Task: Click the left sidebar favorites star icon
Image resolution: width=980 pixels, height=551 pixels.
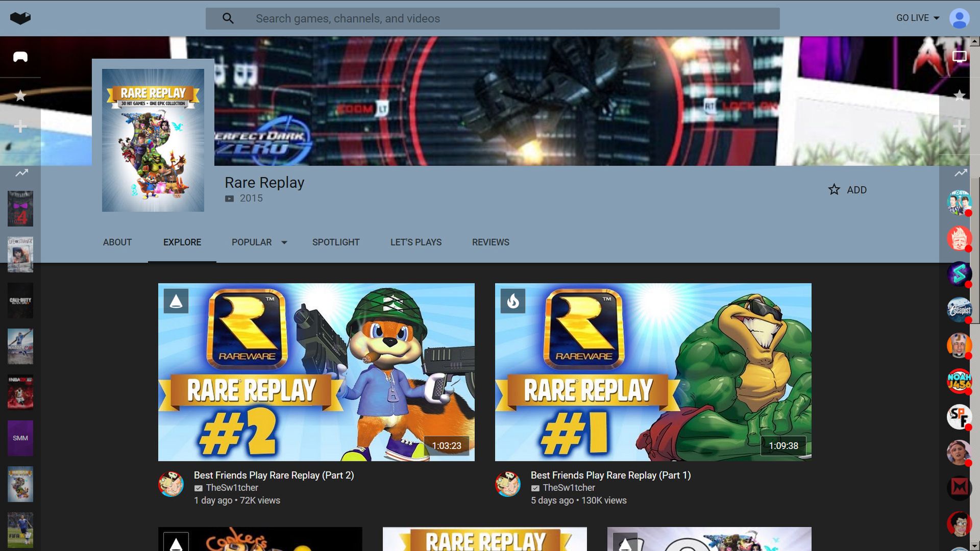Action: pyautogui.click(x=20, y=95)
